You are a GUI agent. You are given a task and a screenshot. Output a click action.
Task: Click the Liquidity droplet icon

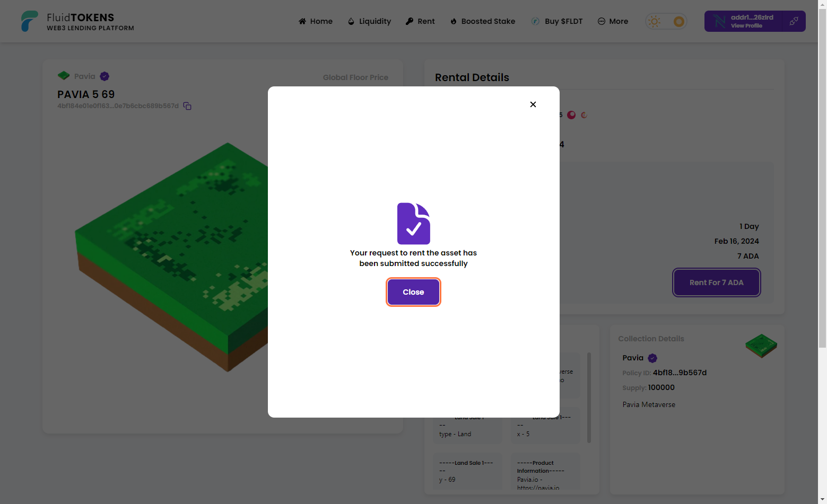point(351,21)
